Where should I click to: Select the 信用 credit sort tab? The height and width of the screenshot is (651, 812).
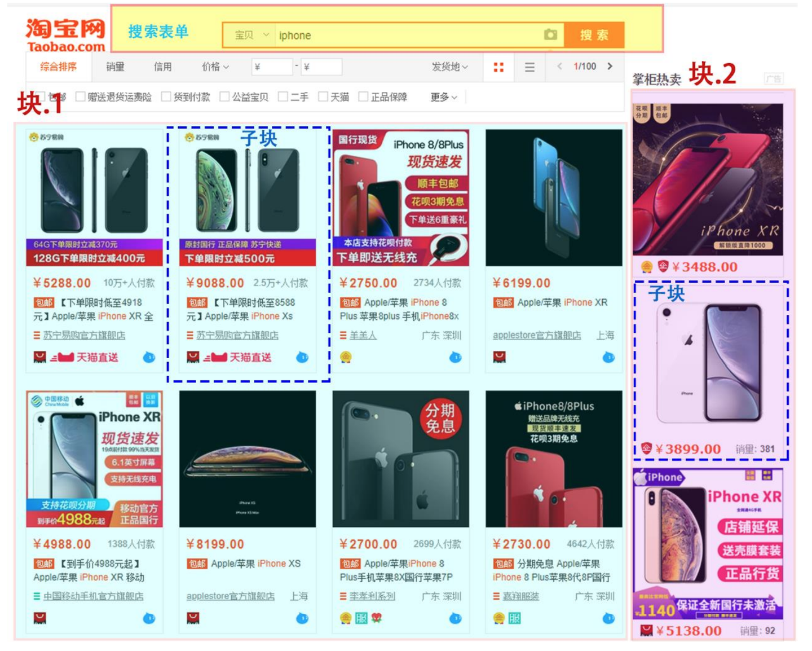click(162, 67)
